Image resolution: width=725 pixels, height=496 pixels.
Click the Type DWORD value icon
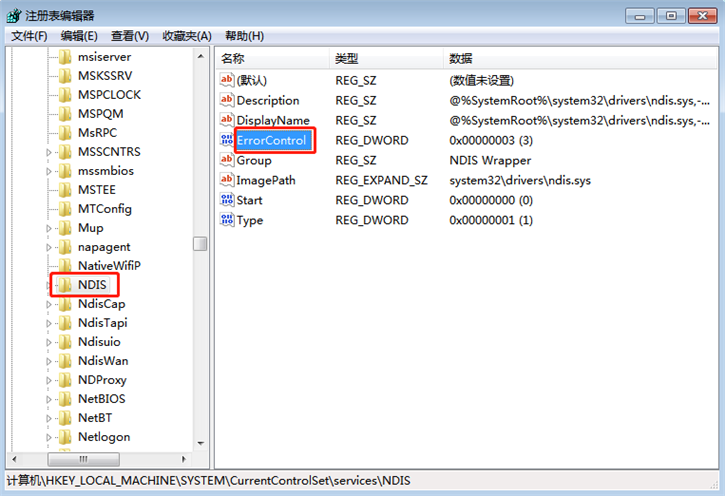pyautogui.click(x=227, y=220)
